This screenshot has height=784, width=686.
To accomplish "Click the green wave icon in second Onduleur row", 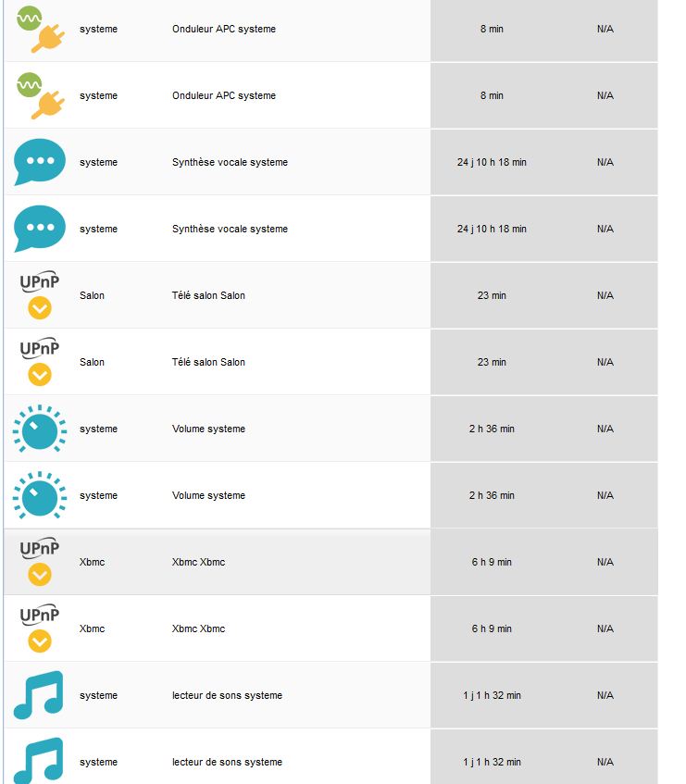I will [x=29, y=85].
